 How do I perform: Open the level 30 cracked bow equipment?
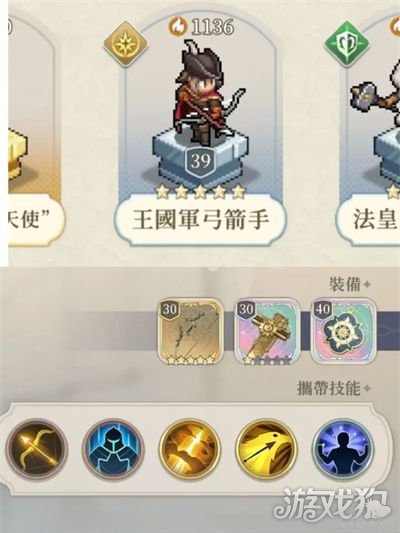point(191,331)
